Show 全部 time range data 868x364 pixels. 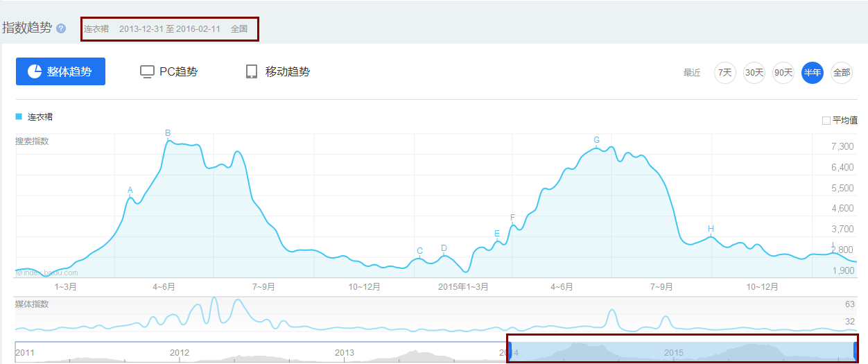tap(841, 72)
